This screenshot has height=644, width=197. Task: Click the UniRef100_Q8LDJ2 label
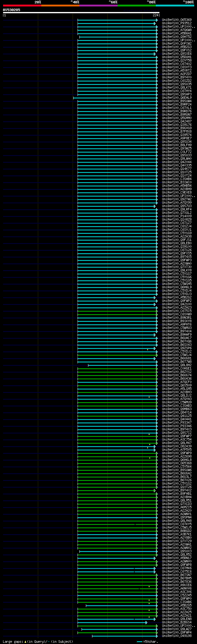coord(177,396)
